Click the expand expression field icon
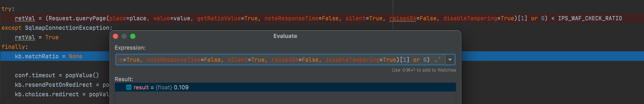 point(437,60)
